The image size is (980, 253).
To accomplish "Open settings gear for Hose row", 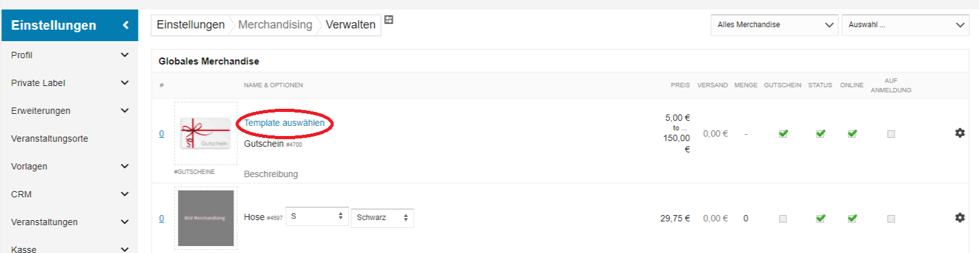I will click(960, 218).
